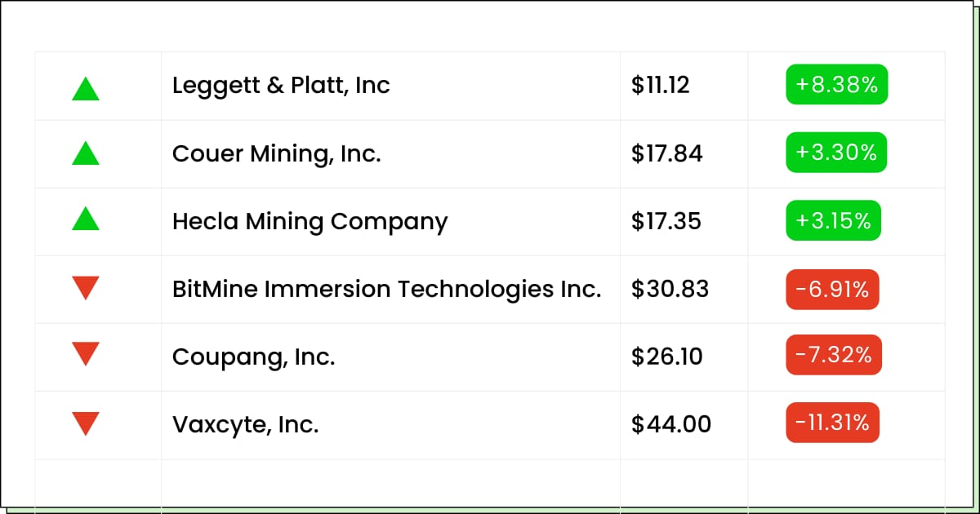Image resolution: width=980 pixels, height=514 pixels.
Task: Click the -6.91% red badge
Action: (832, 289)
